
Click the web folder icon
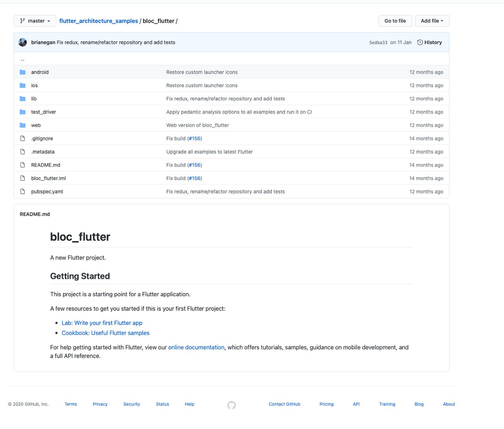22,125
